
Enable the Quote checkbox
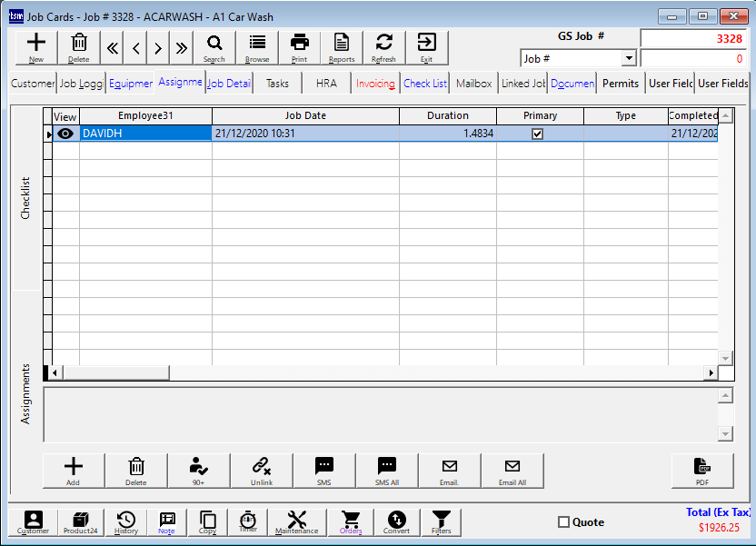click(563, 522)
